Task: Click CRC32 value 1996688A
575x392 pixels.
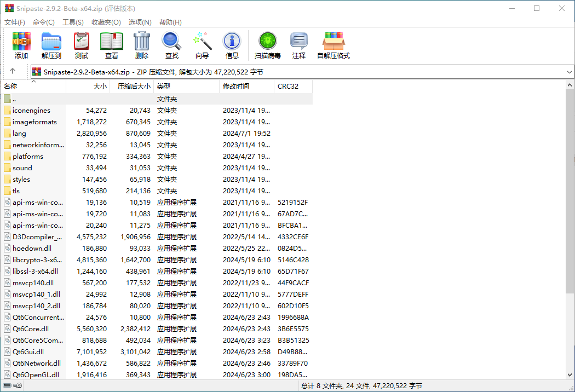Action: coord(294,317)
